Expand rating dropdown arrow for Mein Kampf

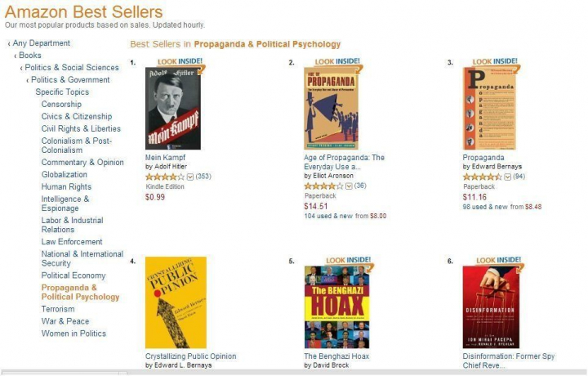pyautogui.click(x=191, y=177)
